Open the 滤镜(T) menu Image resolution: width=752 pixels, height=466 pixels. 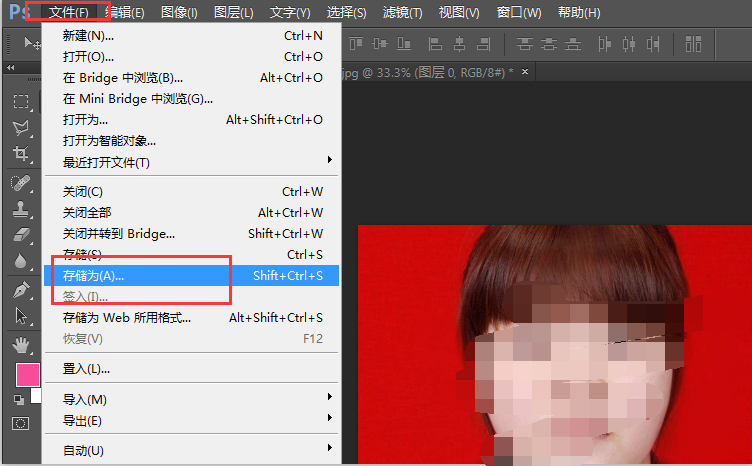click(402, 12)
